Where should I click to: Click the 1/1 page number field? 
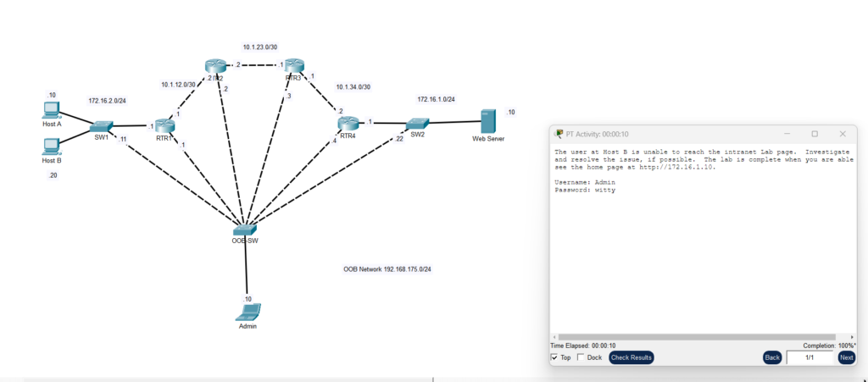coord(810,357)
